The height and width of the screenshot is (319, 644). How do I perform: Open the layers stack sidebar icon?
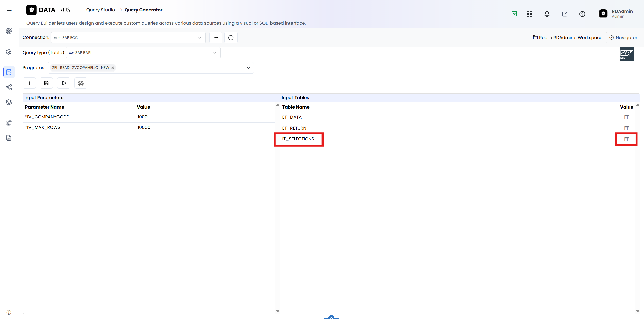click(x=9, y=102)
